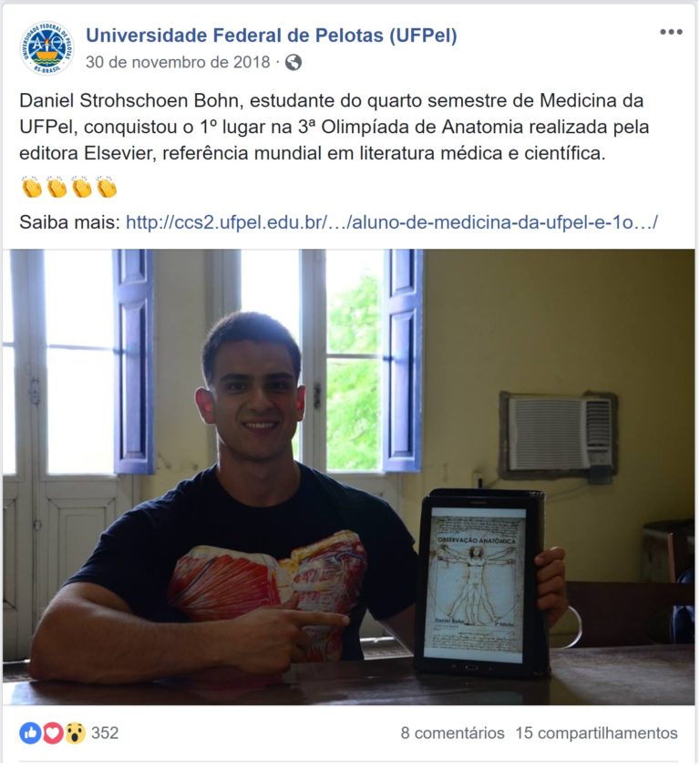This screenshot has width=700, height=770.
Task: Show the 8 comentários
Action: point(452,734)
